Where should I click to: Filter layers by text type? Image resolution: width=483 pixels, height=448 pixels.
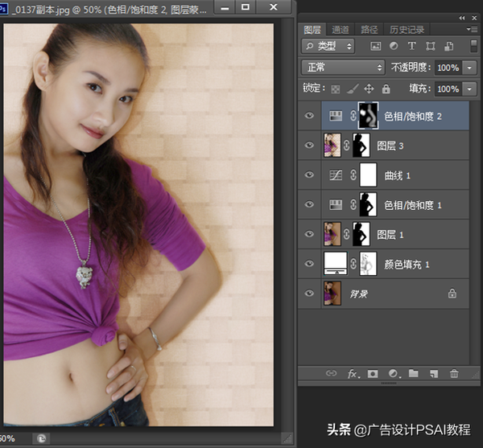[x=411, y=46]
